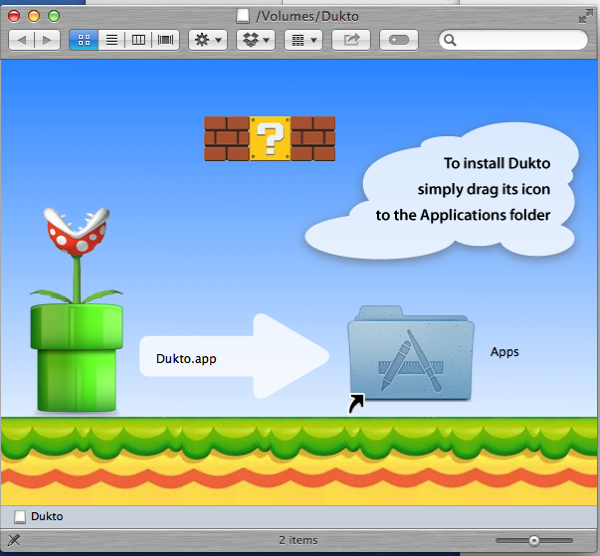Screen dimensions: 600x556
Task: Click the Dukto volume icon in path bar
Action: click(x=20, y=517)
